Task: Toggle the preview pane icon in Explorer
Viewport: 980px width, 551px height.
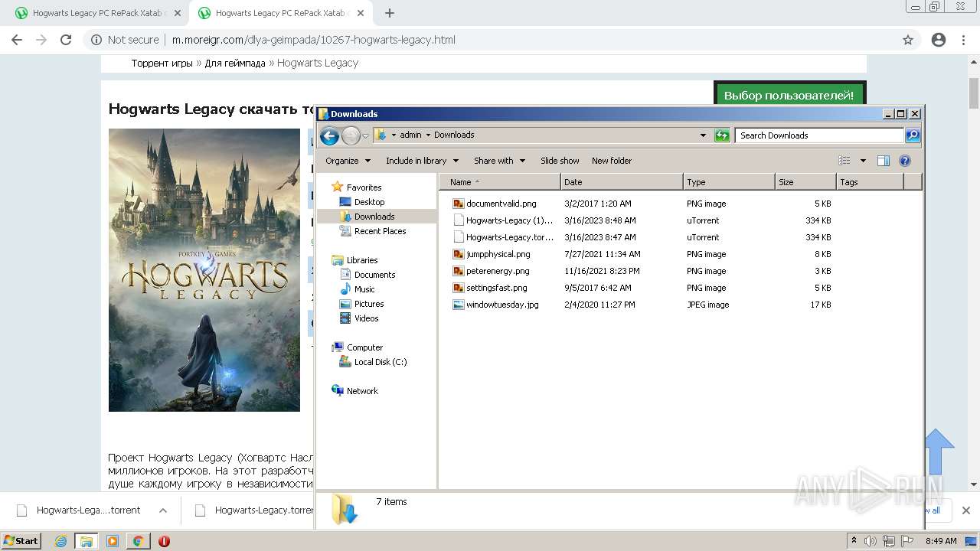Action: point(883,161)
